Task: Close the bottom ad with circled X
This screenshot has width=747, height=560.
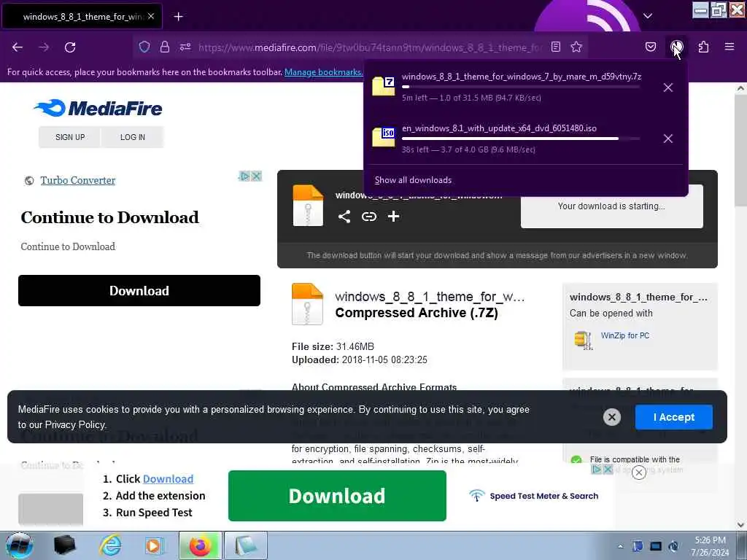Action: 639,472
